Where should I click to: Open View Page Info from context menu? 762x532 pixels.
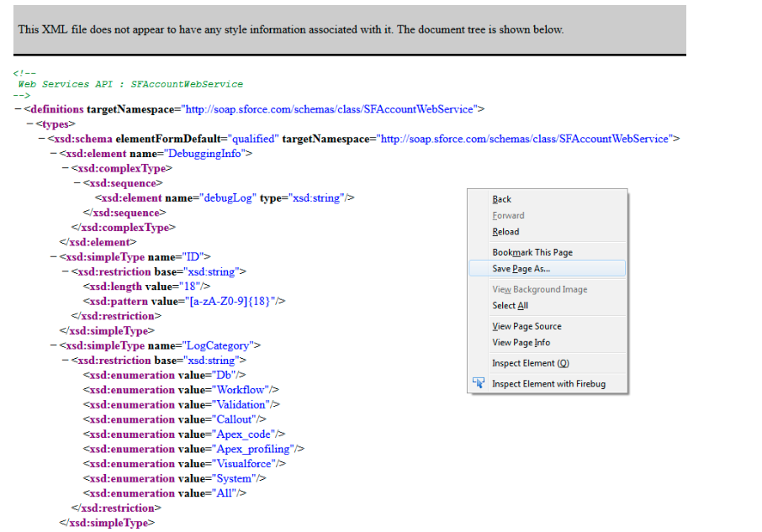[521, 342]
